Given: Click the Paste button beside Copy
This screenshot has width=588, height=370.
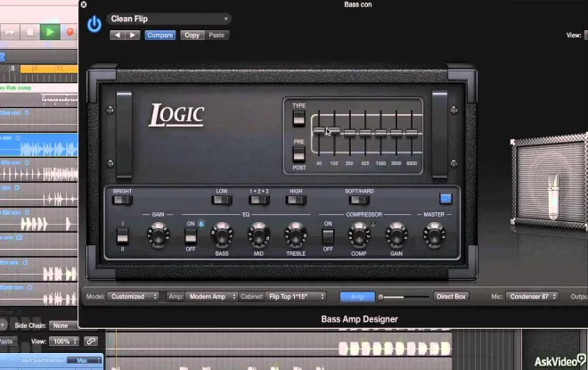Looking at the screenshot, I should tap(216, 36).
